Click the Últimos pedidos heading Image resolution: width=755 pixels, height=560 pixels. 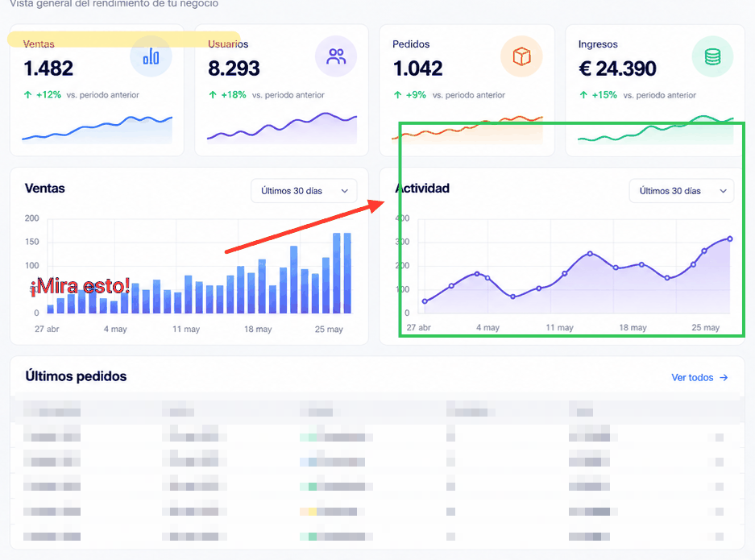click(x=76, y=376)
